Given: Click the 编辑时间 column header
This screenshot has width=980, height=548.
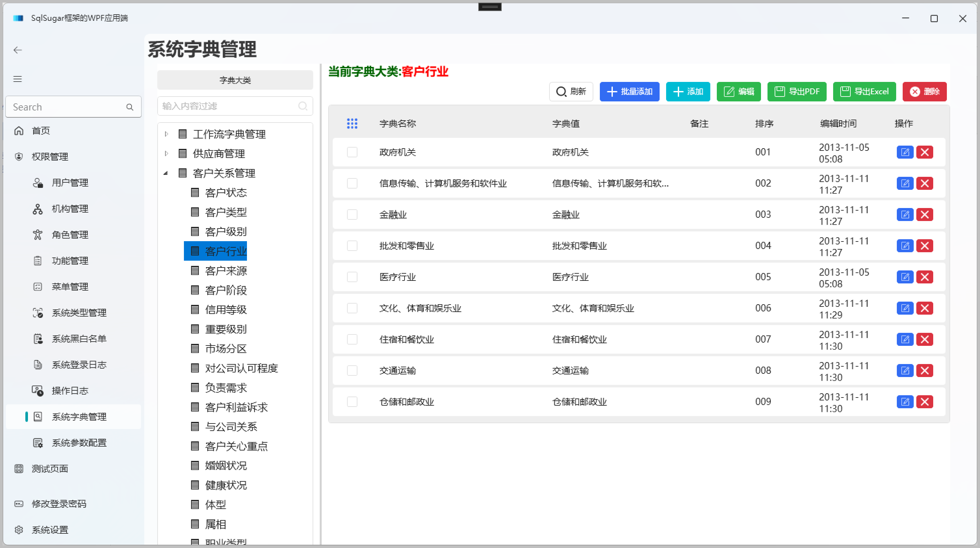Looking at the screenshot, I should point(838,124).
